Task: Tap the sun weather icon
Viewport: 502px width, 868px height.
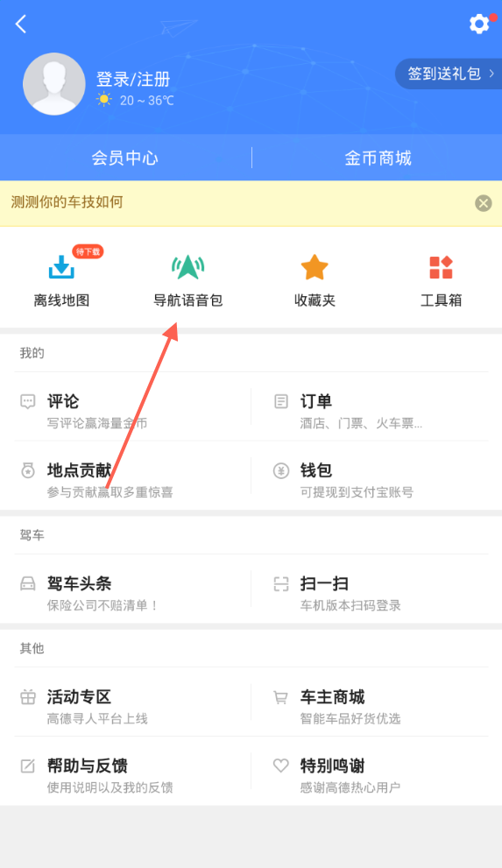Action: pyautogui.click(x=103, y=100)
